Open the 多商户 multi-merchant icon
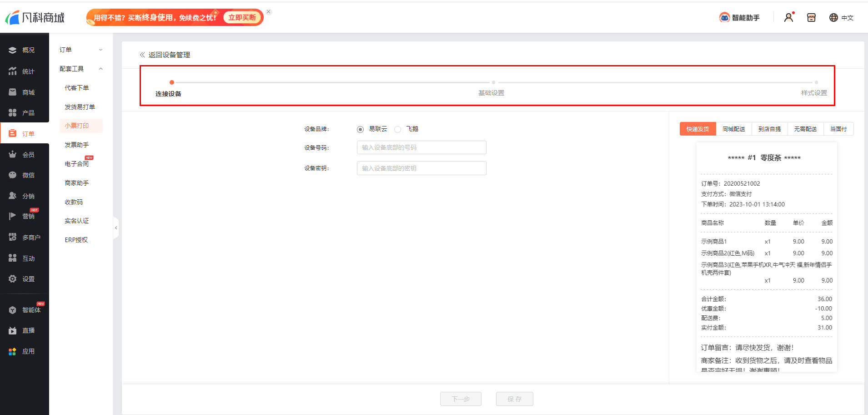The width and height of the screenshot is (868, 415). tap(12, 238)
